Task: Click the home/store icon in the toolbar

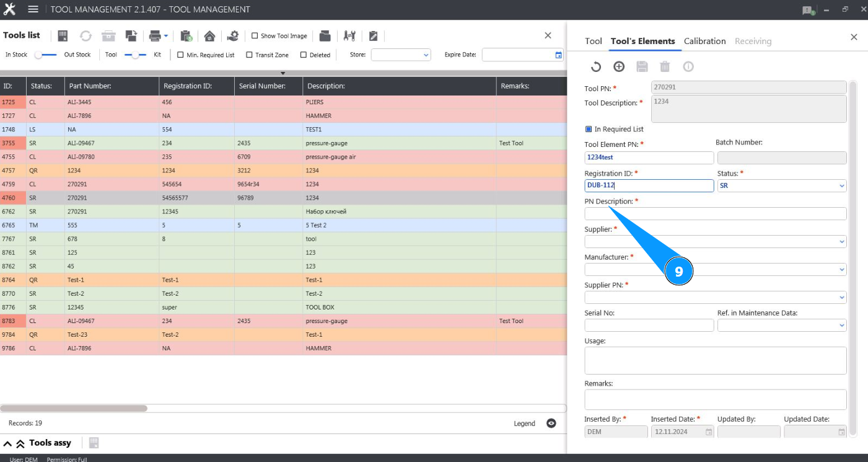Action: [209, 36]
